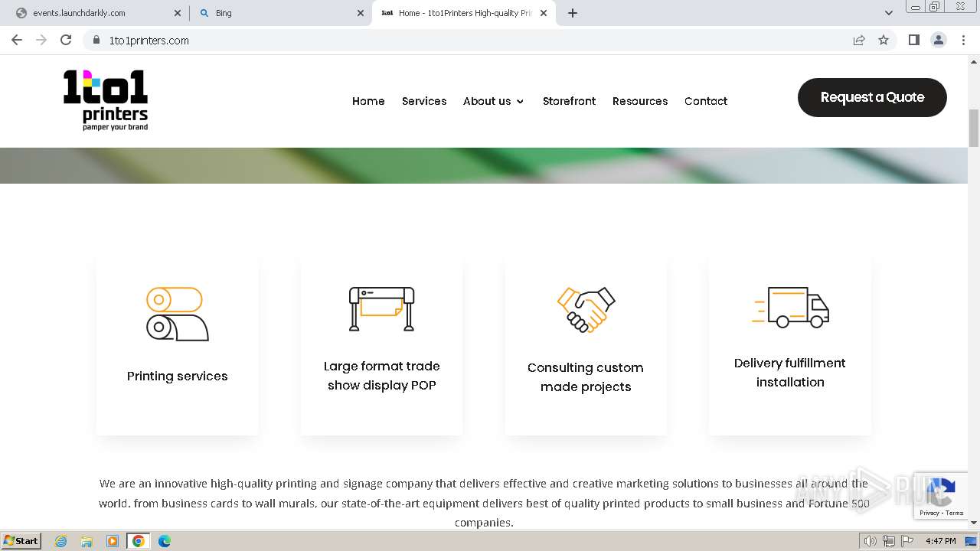This screenshot has height=551, width=980.
Task: Click the large format plotter icon
Action: (381, 309)
